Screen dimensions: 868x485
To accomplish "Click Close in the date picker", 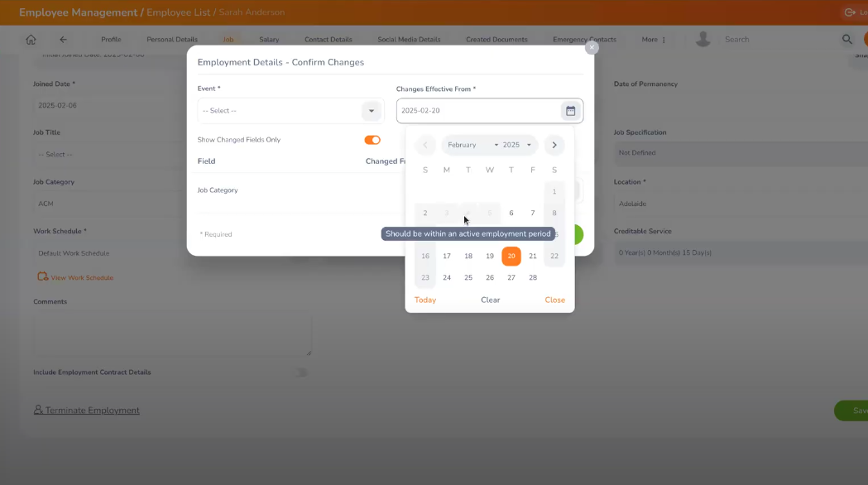I will pyautogui.click(x=554, y=300).
